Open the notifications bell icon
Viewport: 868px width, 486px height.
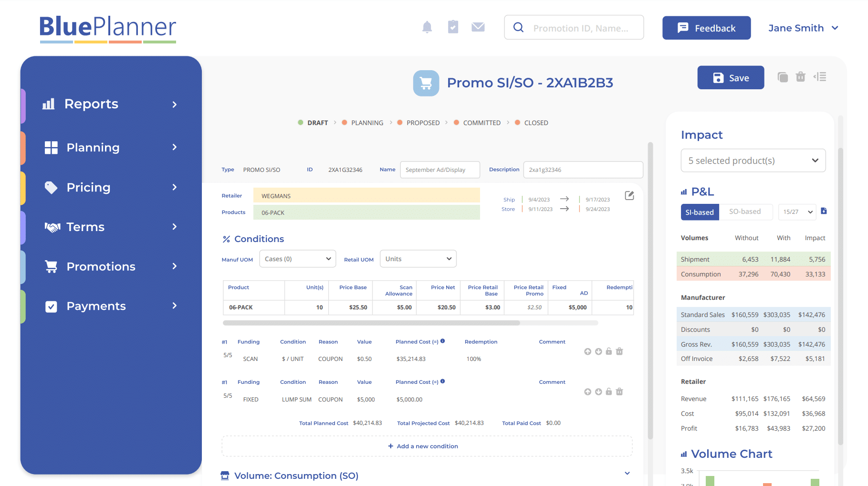[427, 27]
